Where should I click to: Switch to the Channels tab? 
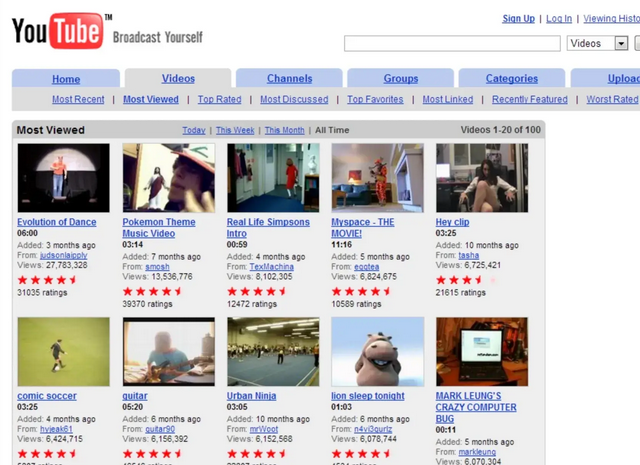[x=289, y=78]
